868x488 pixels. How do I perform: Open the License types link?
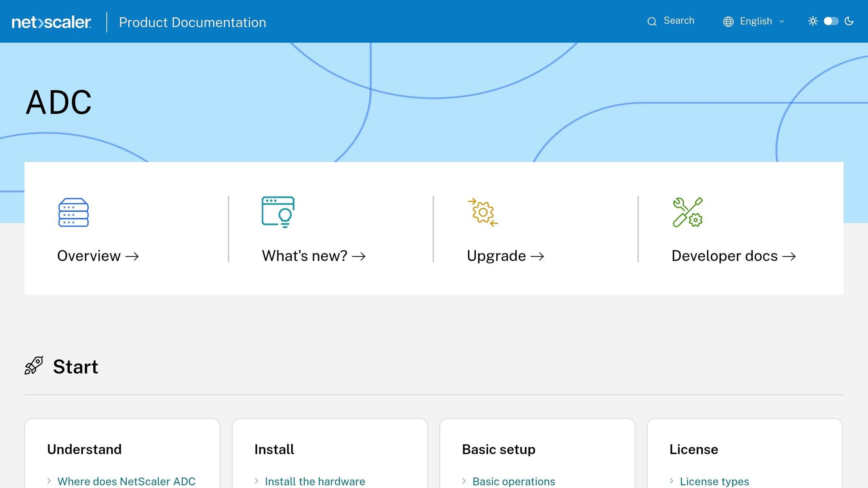(714, 481)
